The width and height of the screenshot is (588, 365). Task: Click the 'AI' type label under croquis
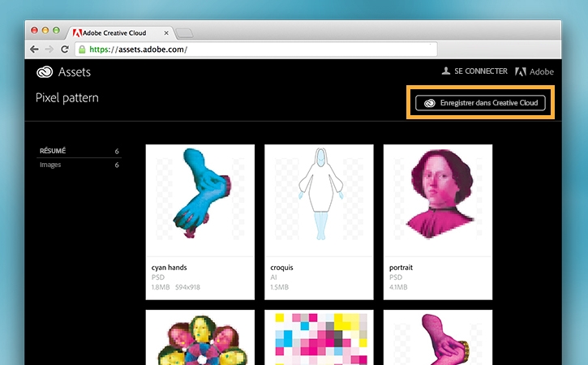[x=273, y=277]
